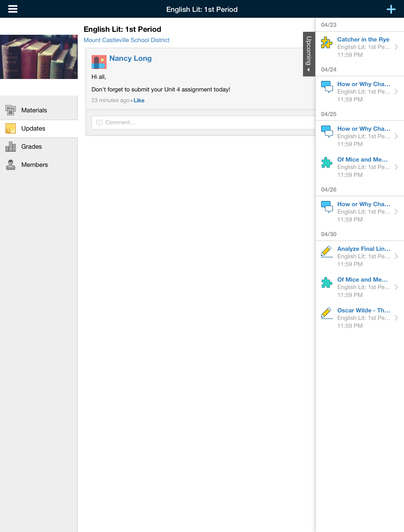Click the Catcher in the Rye puzzle icon

[326, 43]
